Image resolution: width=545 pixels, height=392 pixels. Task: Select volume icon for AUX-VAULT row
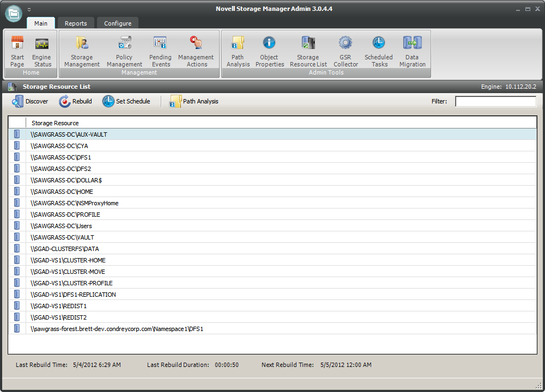point(17,134)
